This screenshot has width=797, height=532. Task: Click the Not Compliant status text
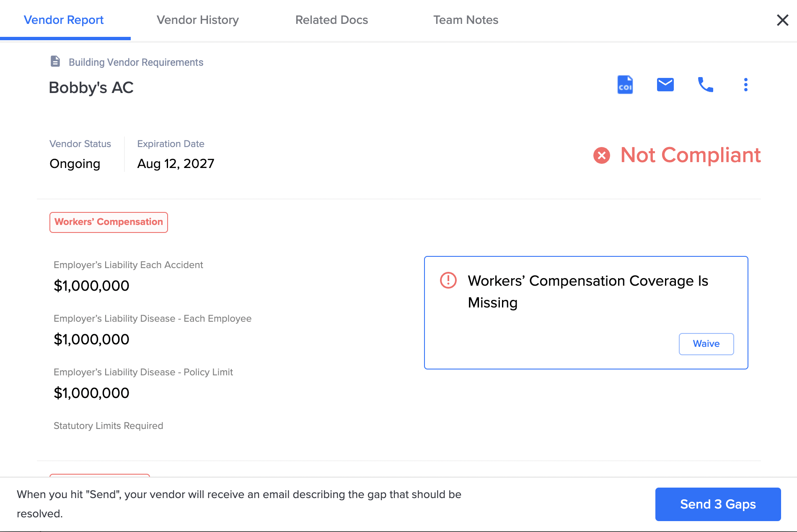[690, 155]
